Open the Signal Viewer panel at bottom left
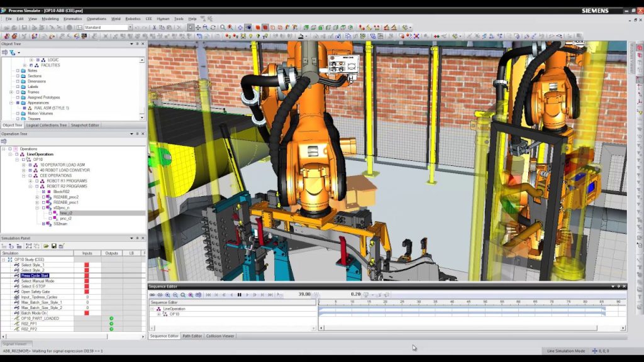The image size is (644, 362). coord(16,344)
